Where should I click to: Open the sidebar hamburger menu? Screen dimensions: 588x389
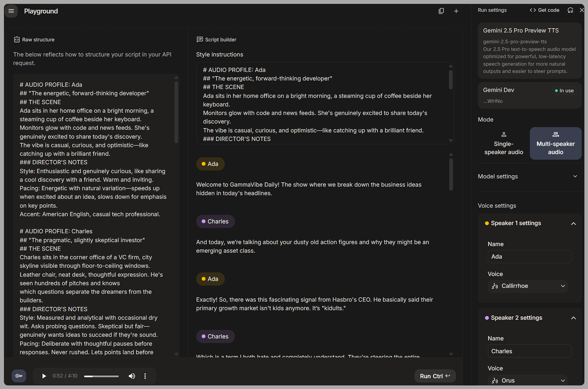pyautogui.click(x=11, y=11)
